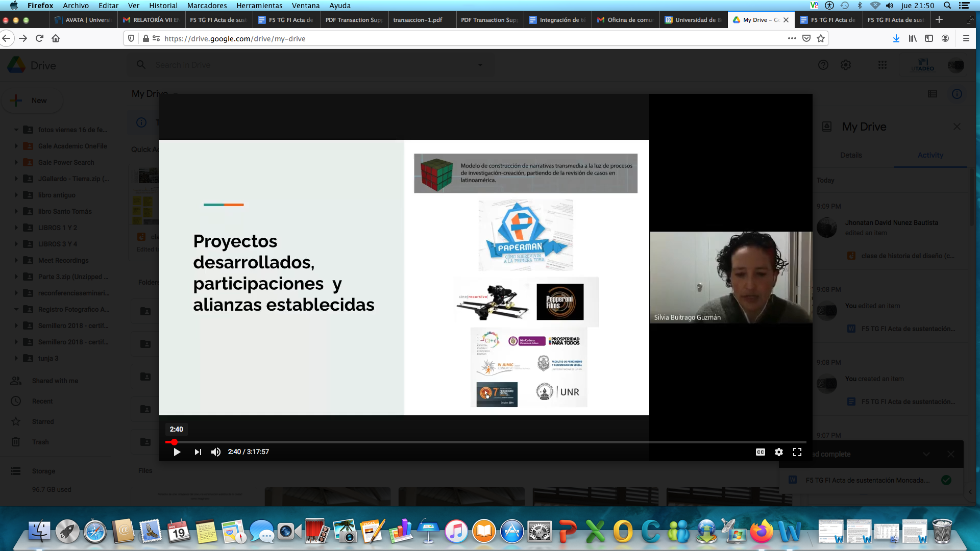
Task: Expand the LIBROS 1 Y 2 folder
Action: 16,228
